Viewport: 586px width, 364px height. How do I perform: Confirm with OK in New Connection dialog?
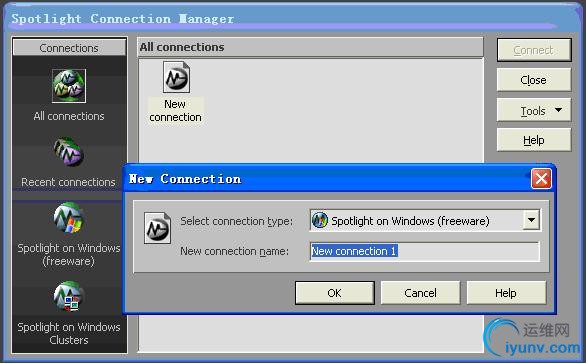tap(334, 293)
